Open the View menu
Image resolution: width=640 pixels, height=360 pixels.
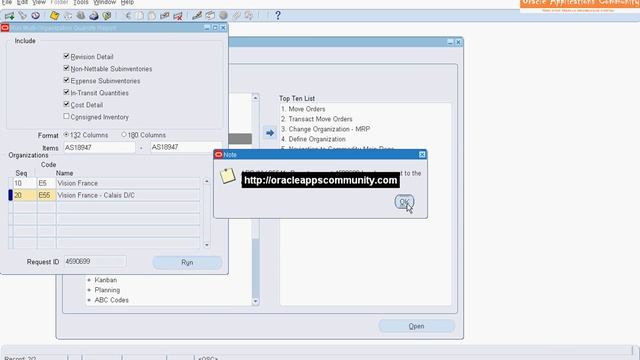(39, 2)
